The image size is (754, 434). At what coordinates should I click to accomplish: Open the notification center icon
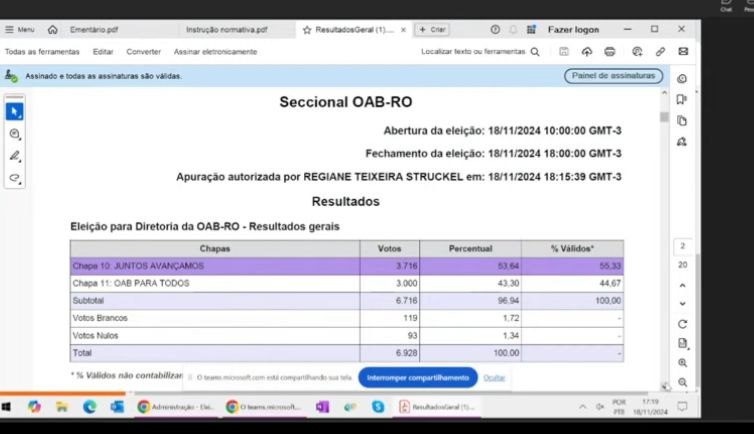(x=682, y=407)
